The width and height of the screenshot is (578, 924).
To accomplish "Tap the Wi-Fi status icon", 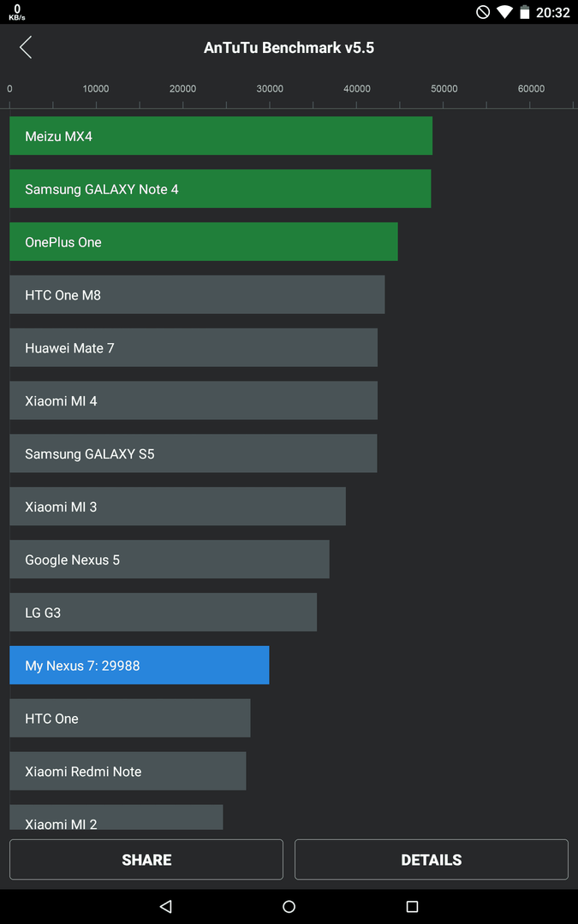I will point(504,12).
